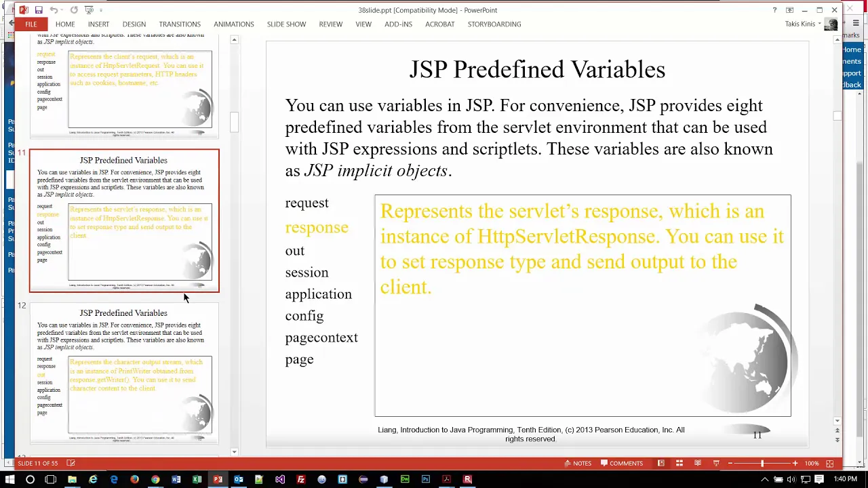868x488 pixels.
Task: Click the 'session' variable text
Action: pyautogui.click(x=307, y=272)
